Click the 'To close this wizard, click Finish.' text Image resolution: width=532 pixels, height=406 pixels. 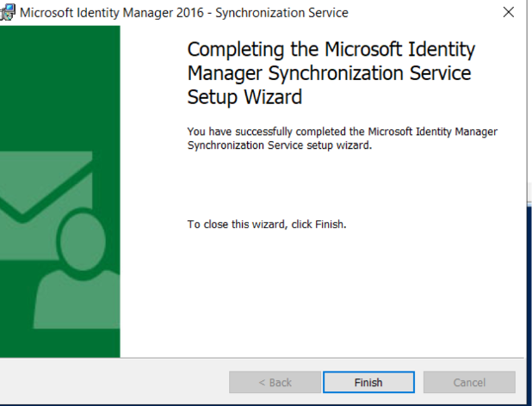coord(267,225)
